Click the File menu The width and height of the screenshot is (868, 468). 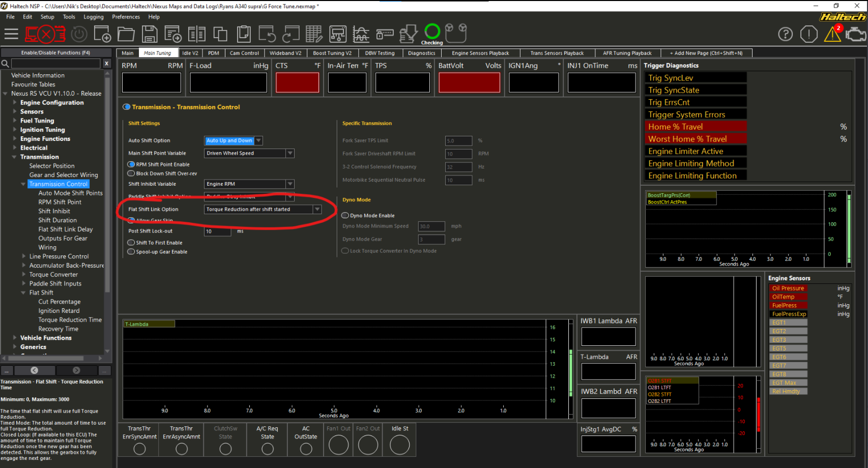pyautogui.click(x=10, y=17)
